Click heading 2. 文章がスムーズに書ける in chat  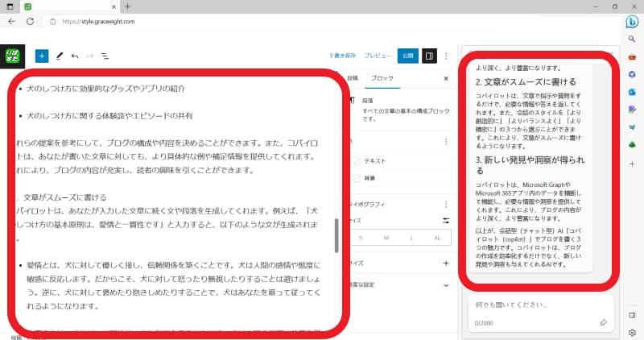coord(526,82)
